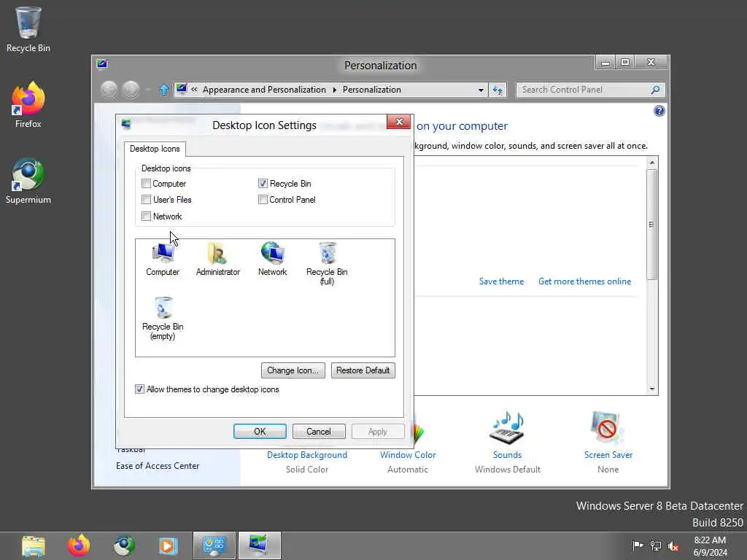The image size is (747, 560).
Task: Switch to the Control Panel taskbar window
Action: pyautogui.click(x=214, y=545)
